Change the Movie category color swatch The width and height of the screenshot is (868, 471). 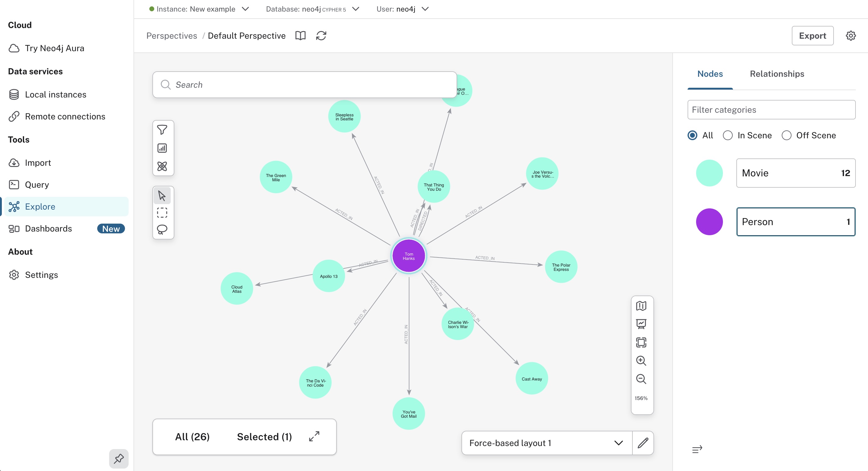(710, 173)
